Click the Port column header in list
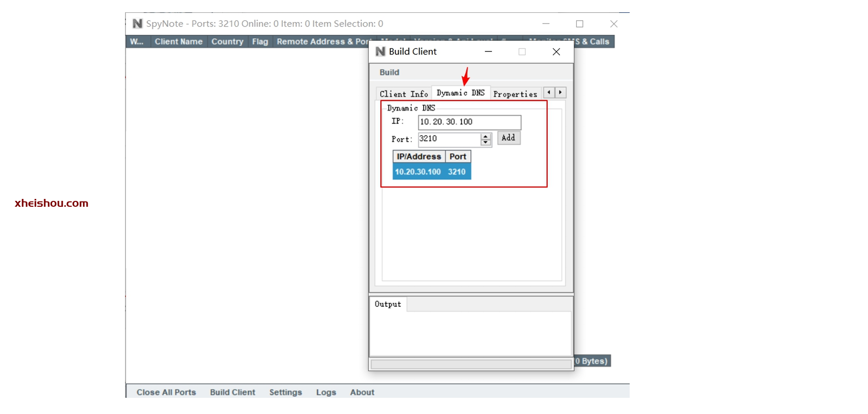 pyautogui.click(x=458, y=156)
